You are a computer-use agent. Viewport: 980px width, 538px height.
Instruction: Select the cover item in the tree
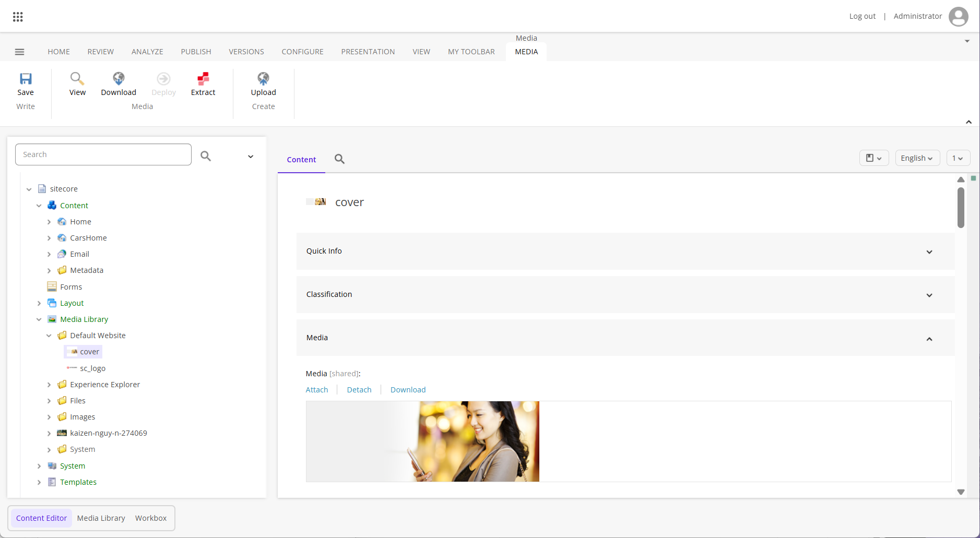[x=84, y=352]
